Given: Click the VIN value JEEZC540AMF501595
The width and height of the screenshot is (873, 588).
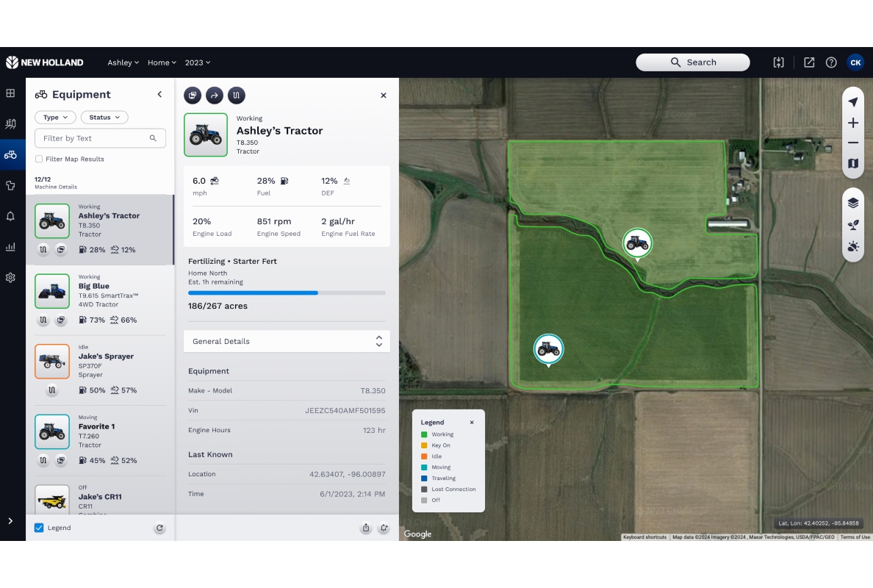Looking at the screenshot, I should [345, 410].
